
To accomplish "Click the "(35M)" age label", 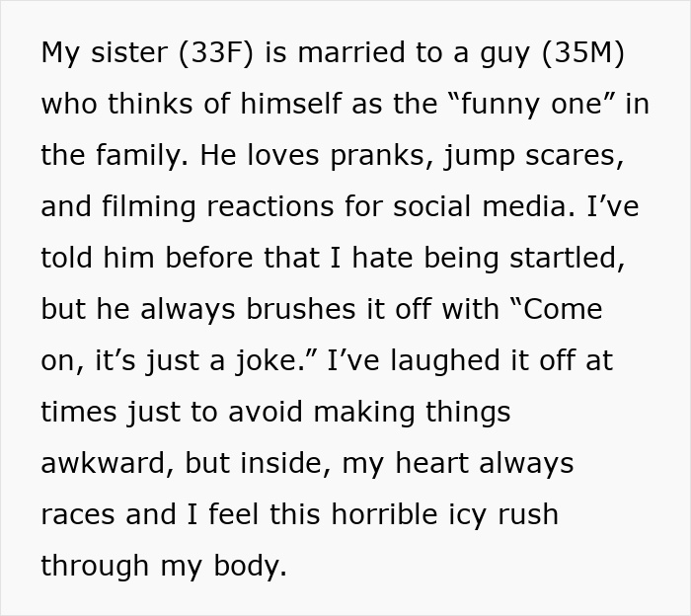I will click(583, 53).
